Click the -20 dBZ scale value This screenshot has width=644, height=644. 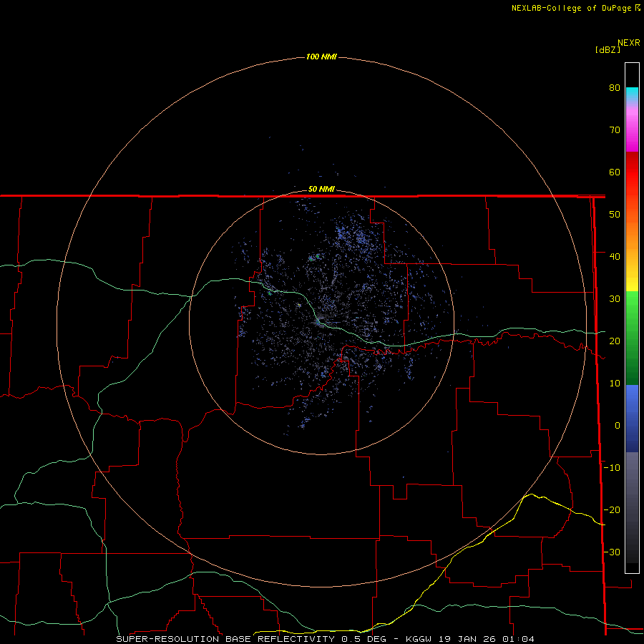(612, 509)
